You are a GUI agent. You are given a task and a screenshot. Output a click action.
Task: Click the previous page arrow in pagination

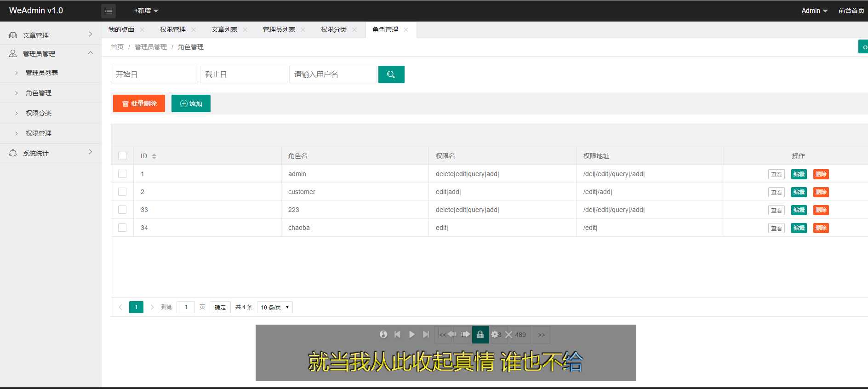tap(120, 307)
